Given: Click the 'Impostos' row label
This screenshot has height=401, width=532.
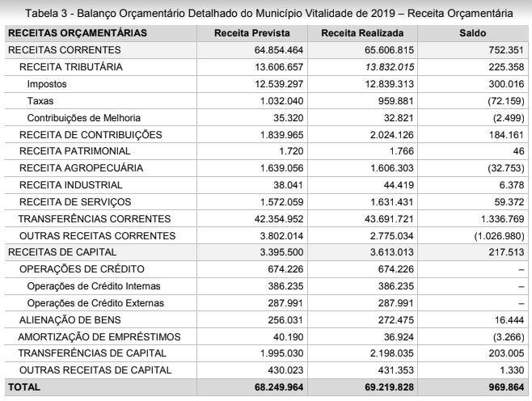Looking at the screenshot, I should tap(47, 84).
